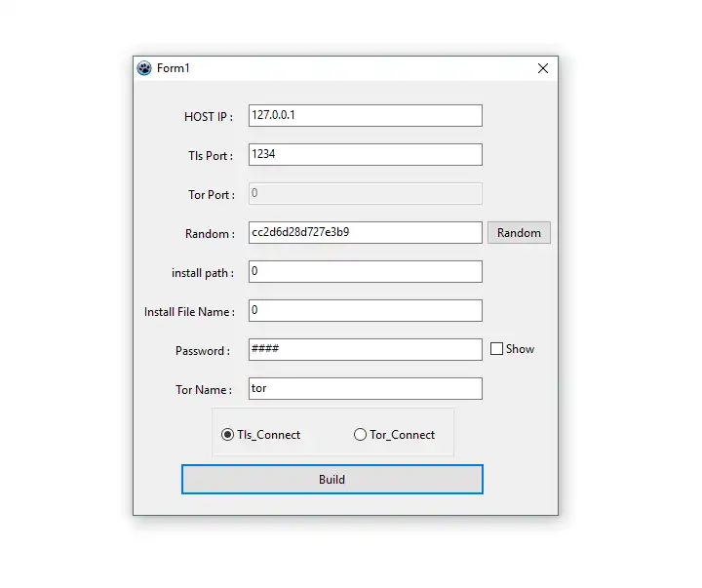Click inside the Password field
702x588 pixels.
(365, 349)
